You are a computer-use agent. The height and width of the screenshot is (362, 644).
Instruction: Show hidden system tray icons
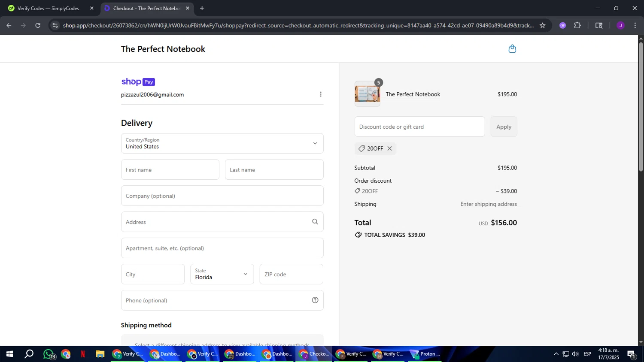click(x=556, y=354)
